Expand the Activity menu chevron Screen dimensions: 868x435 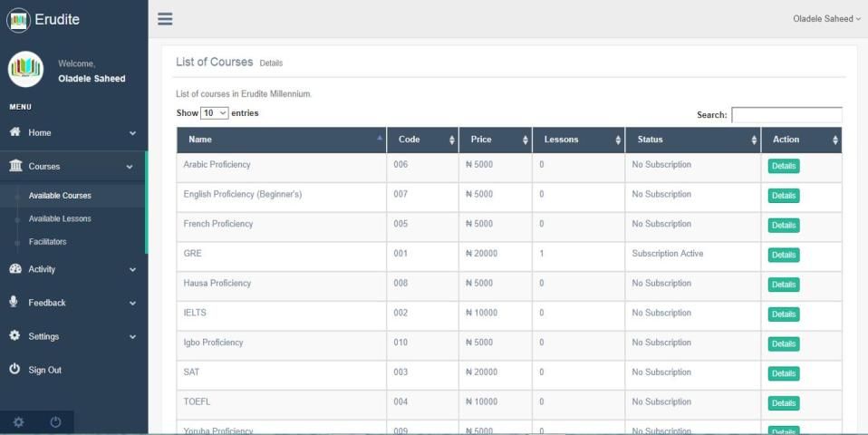click(132, 269)
